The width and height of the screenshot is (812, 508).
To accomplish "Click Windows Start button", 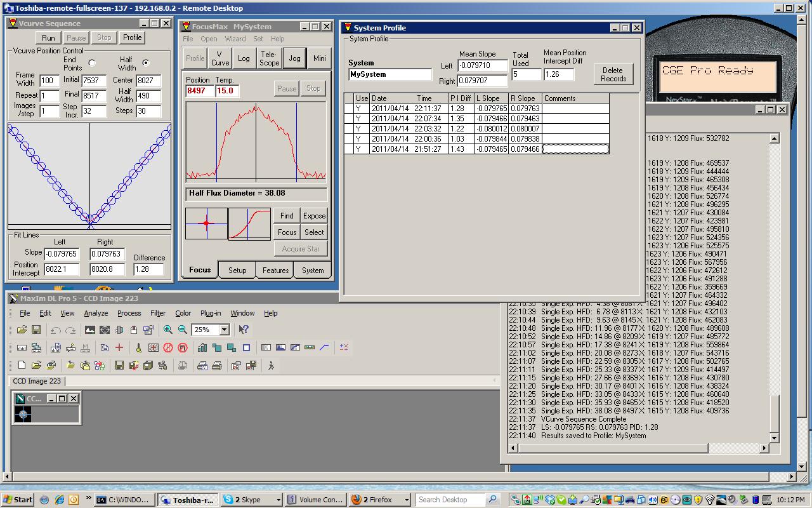I will pos(18,500).
